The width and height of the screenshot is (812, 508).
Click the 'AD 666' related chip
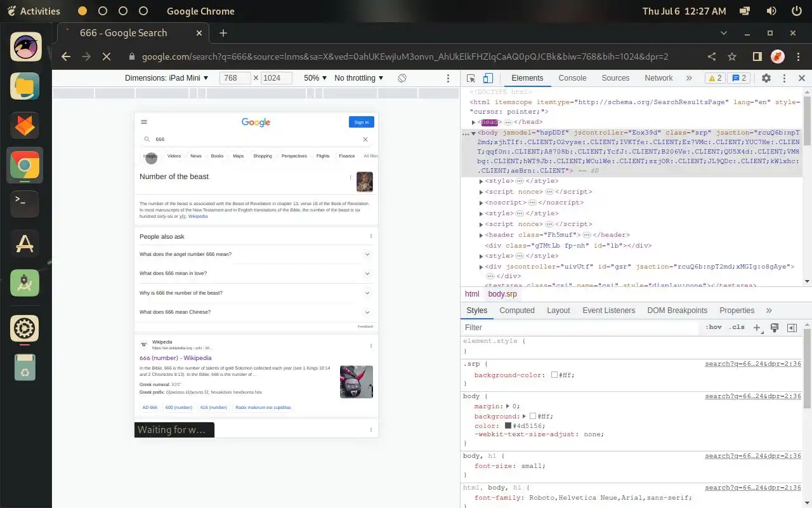(x=150, y=407)
